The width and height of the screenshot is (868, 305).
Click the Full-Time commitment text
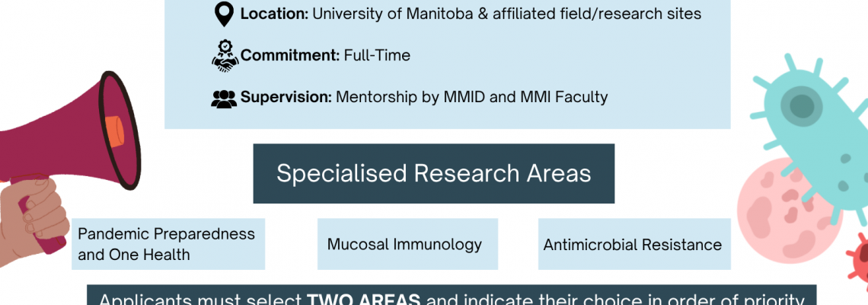[x=377, y=55]
